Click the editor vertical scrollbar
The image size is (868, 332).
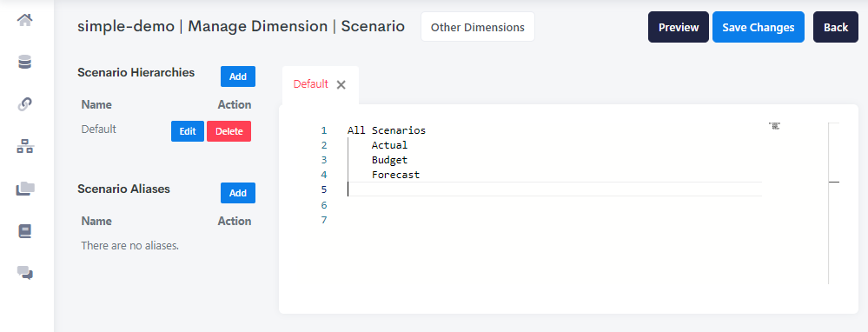[833, 203]
